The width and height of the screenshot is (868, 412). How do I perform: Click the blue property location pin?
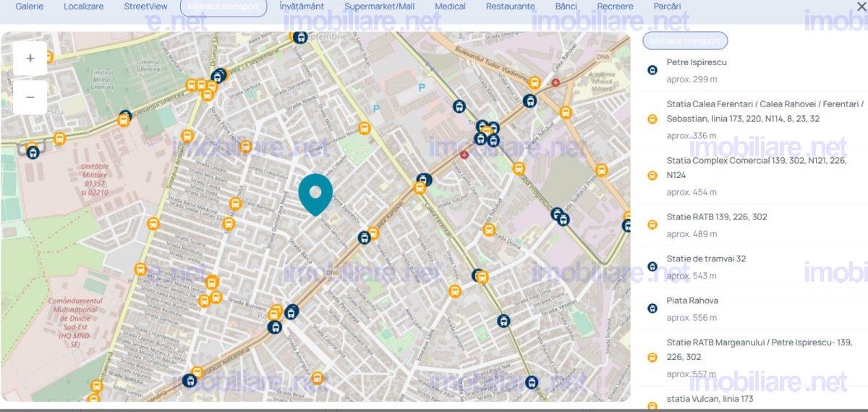point(315,193)
